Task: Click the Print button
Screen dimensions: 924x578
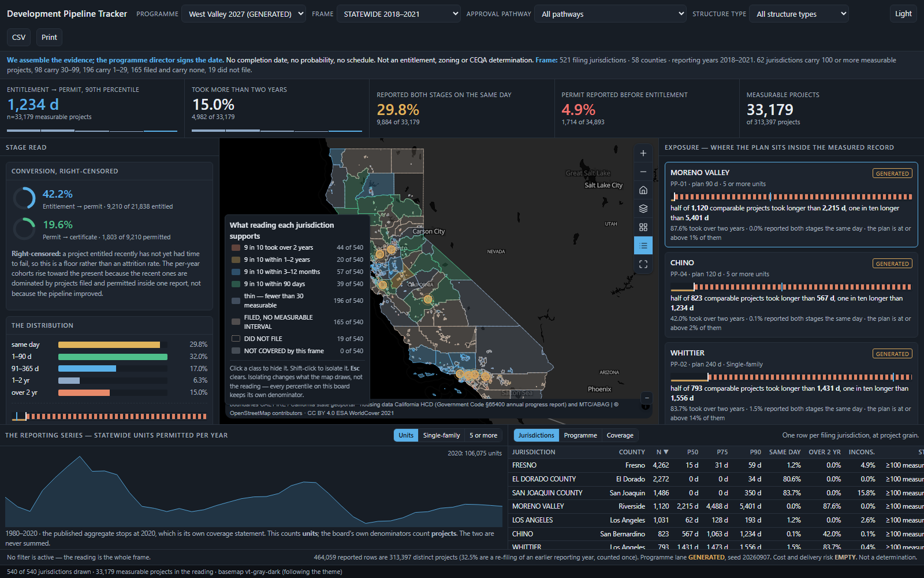Action: pos(49,37)
